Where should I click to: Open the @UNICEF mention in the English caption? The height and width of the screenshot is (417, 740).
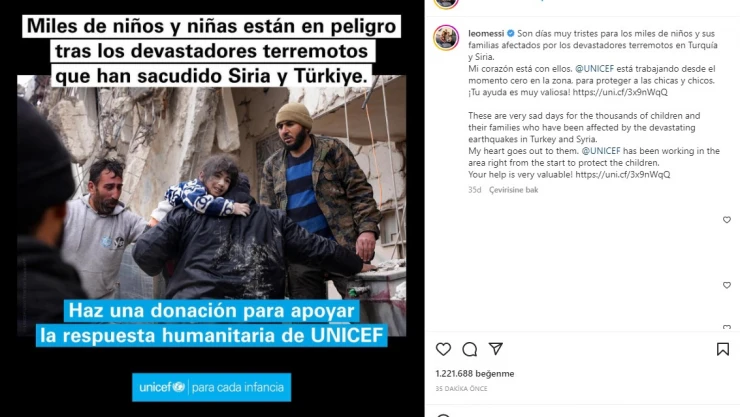pyautogui.click(x=601, y=151)
